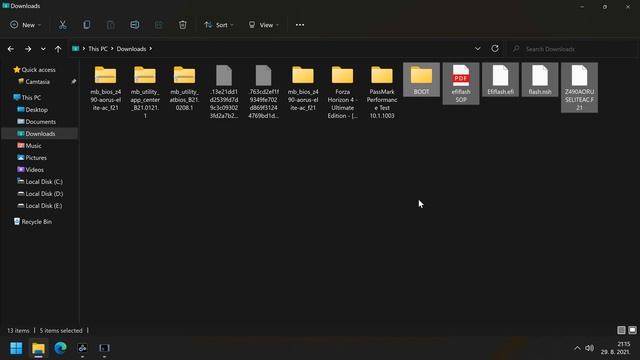Select file starting with .763cd2ef1f
The height and width of the screenshot is (360, 640).
click(263, 92)
